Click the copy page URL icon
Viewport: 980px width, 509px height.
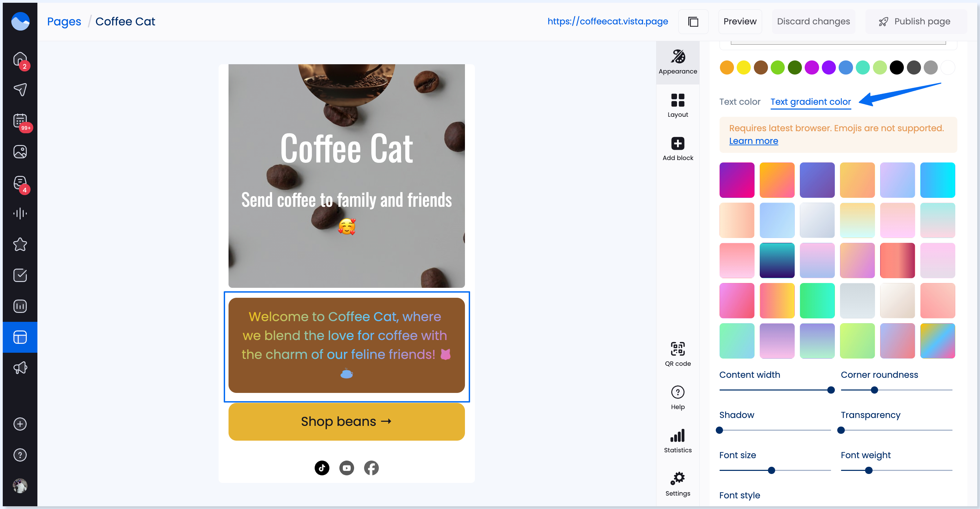(693, 22)
